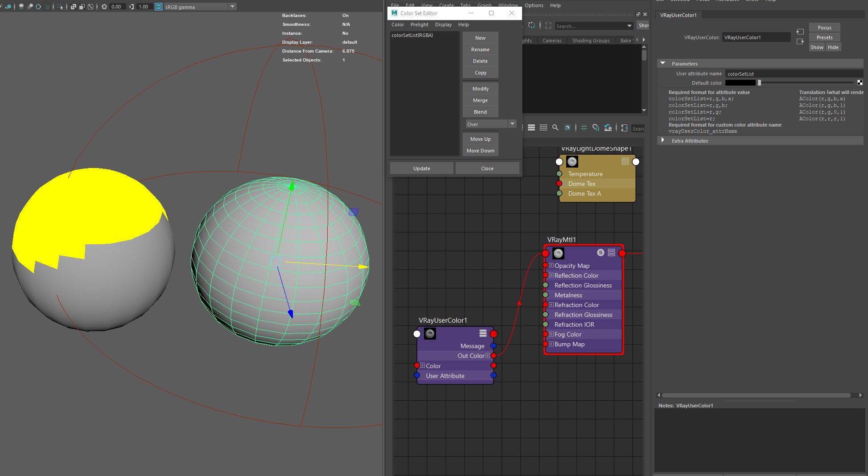Click the Merge button
The height and width of the screenshot is (476, 868).
click(x=480, y=100)
